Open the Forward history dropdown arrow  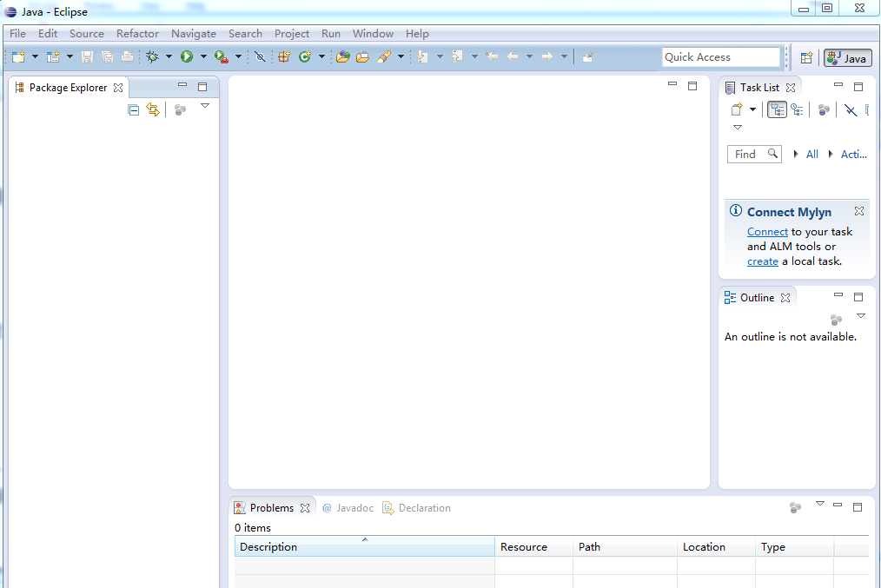564,56
